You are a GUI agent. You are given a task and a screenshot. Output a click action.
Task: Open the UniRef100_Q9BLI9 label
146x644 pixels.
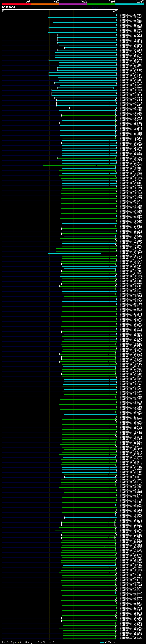click(x=131, y=595)
